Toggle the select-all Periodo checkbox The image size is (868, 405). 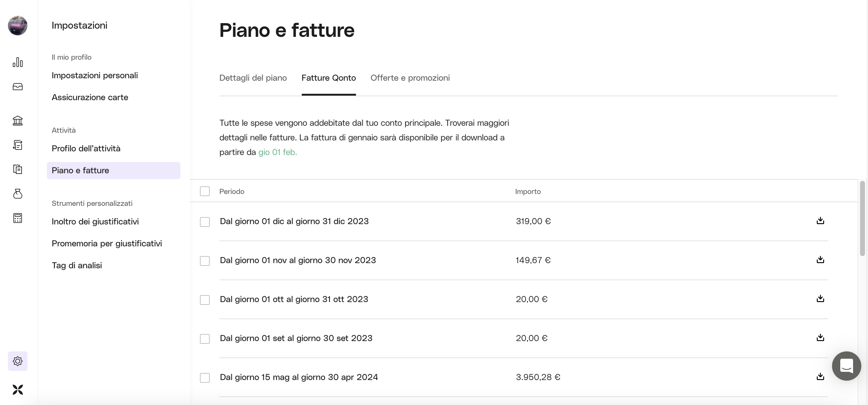(x=205, y=191)
